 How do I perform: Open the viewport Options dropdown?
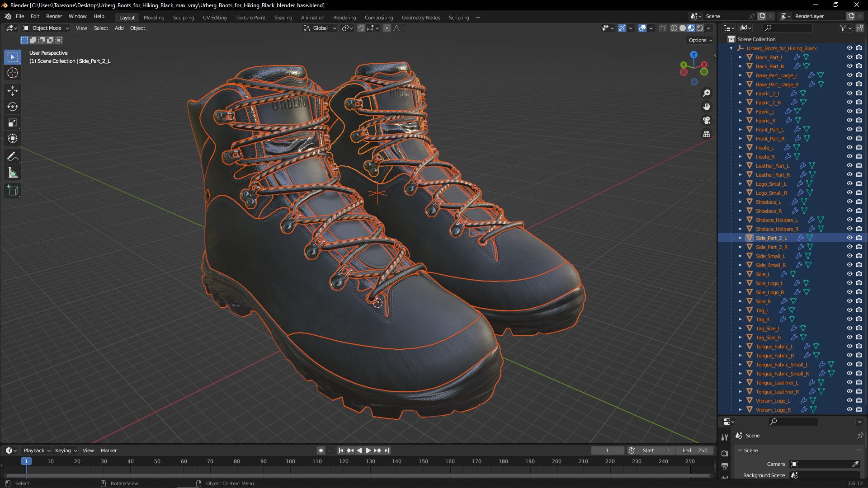(700, 40)
